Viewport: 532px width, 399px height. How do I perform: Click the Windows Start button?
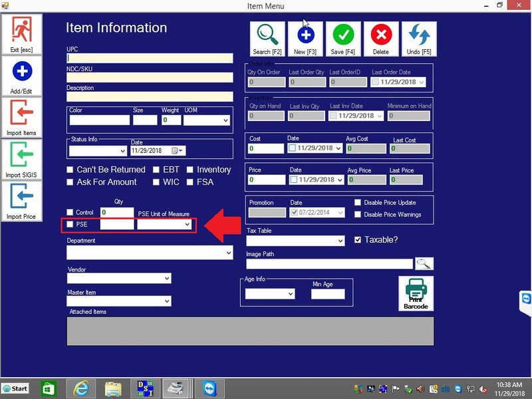tap(16, 388)
